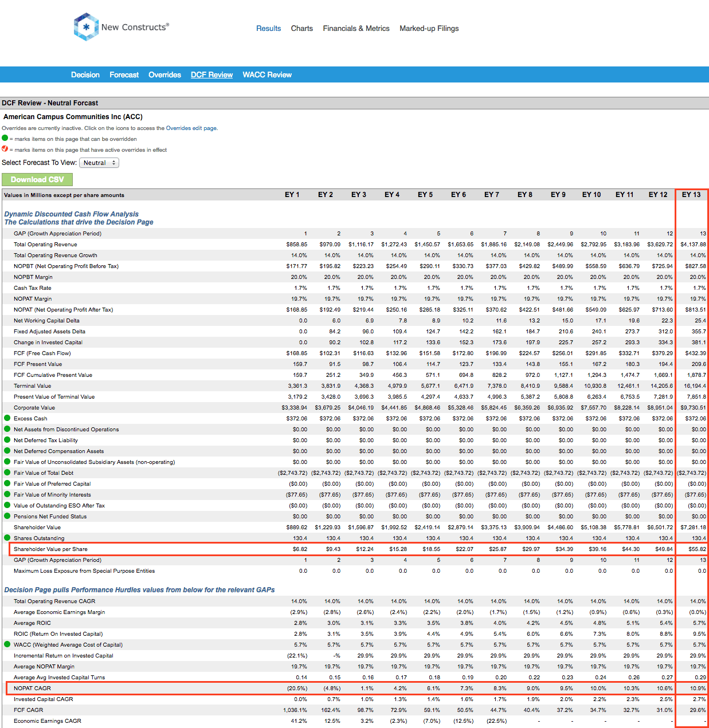This screenshot has width=709, height=728.
Task: Click the Shareholder Value per Share label
Action: pos(51,549)
